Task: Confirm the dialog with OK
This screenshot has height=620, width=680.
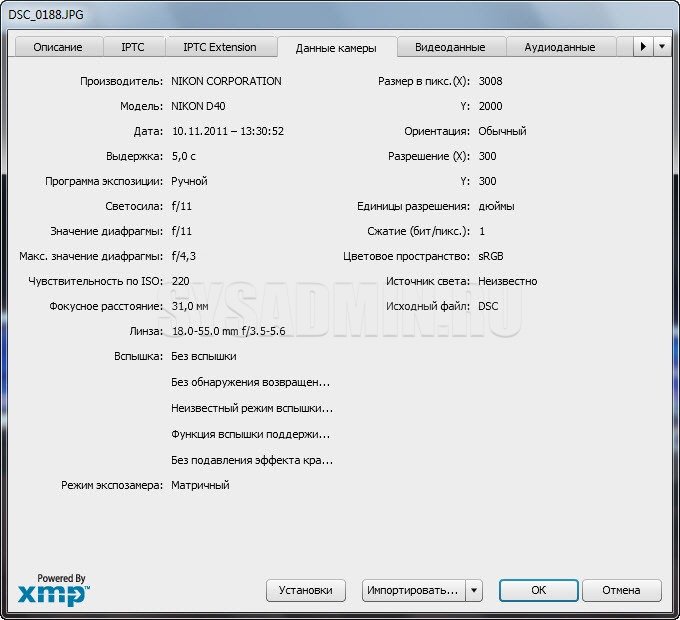Action: click(x=538, y=590)
